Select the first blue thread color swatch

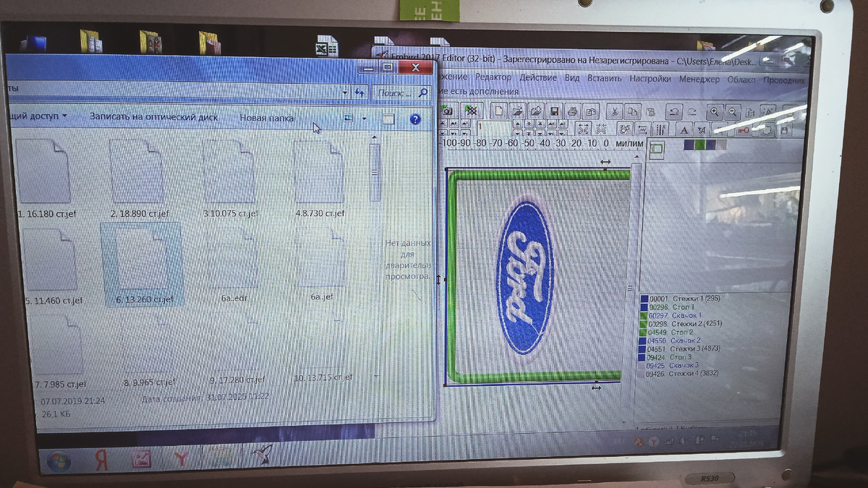coord(690,145)
